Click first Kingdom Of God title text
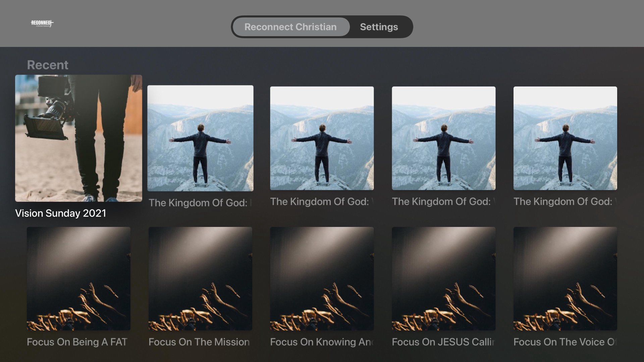Screen dimensions: 644x362 (x=200, y=203)
